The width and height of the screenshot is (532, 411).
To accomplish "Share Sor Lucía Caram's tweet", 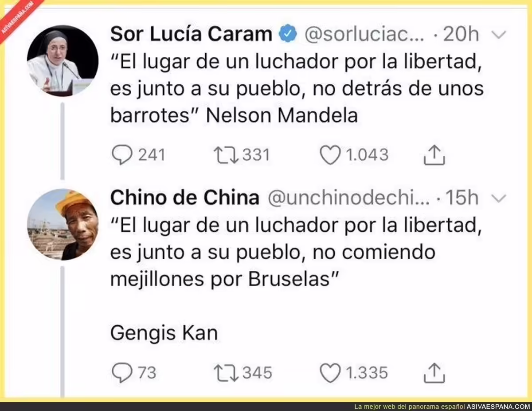I will pos(434,155).
